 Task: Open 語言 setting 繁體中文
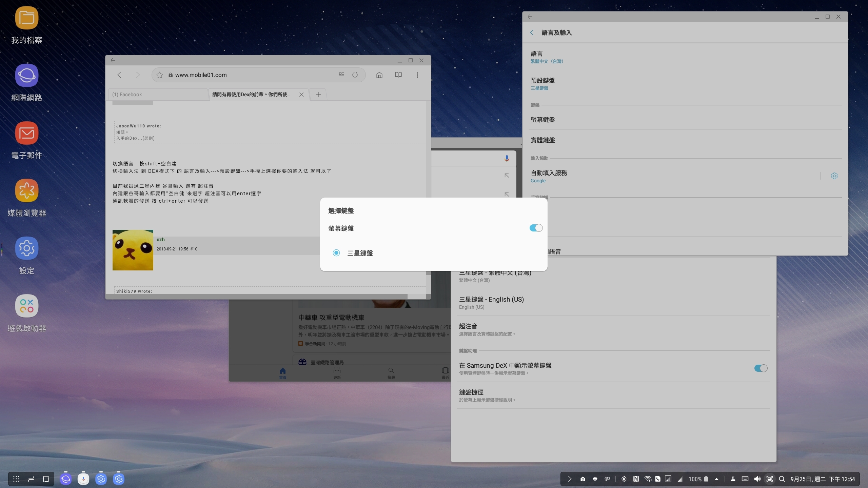686,57
